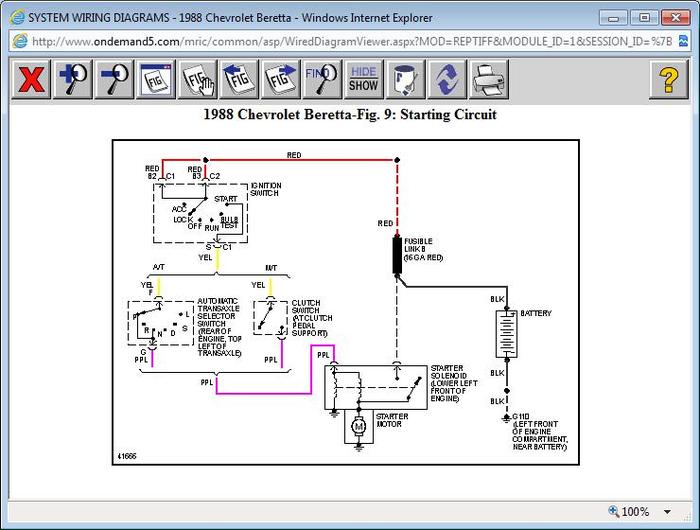Zoom out with the minus magnifier icon
700x530 pixels.
114,79
